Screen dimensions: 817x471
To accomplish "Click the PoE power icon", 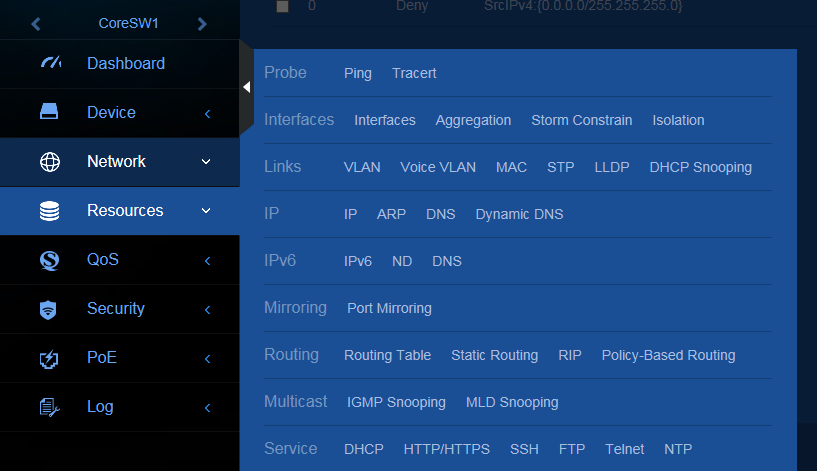I will 49,358.
